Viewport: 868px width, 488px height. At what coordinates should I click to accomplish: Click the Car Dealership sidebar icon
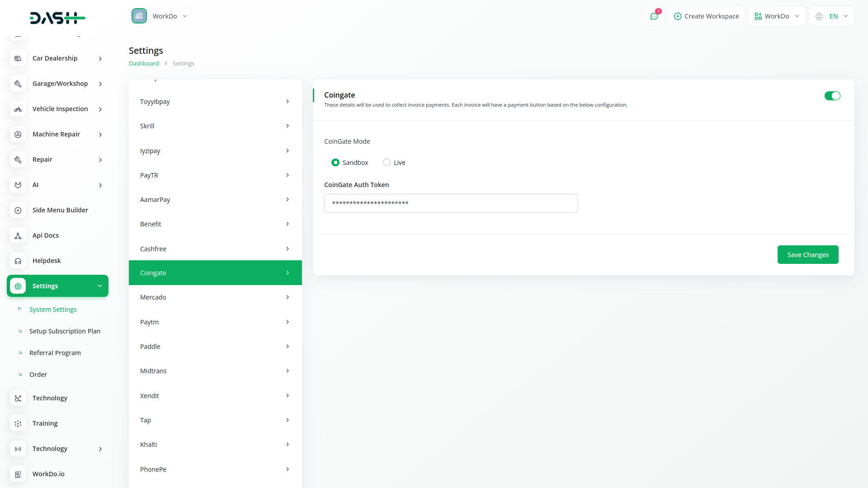18,58
